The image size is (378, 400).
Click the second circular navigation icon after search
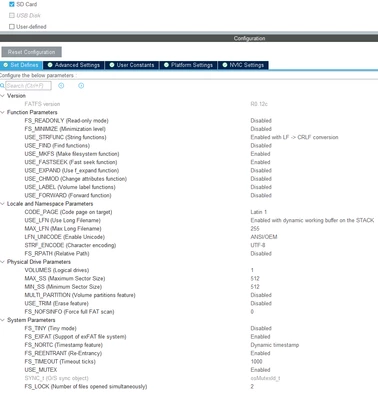81,86
